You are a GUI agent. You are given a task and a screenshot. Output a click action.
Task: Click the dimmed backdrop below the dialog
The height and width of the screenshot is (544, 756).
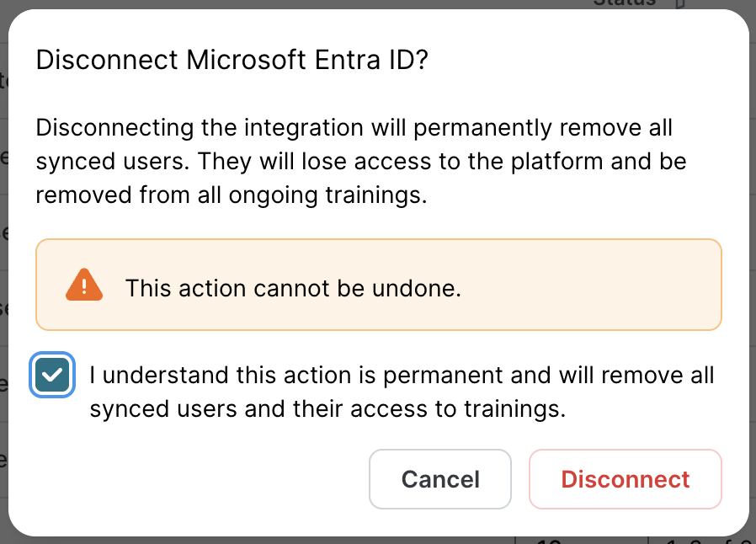253,540
